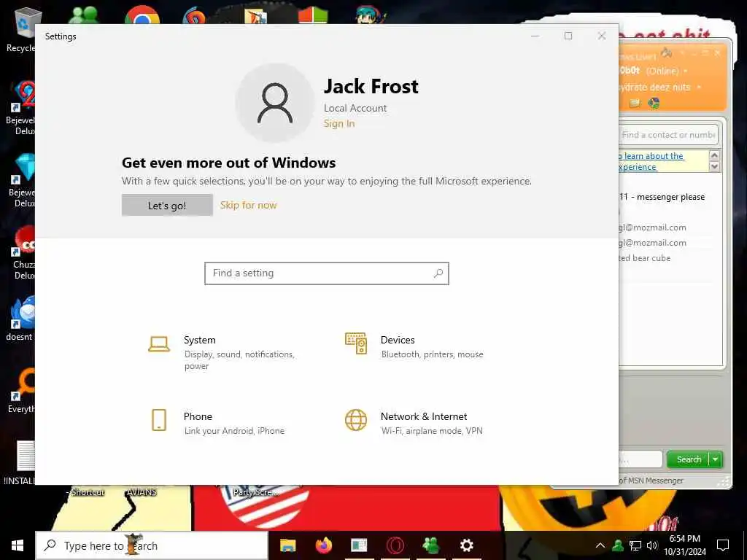Open the Online status dropdown in Messenger

click(x=686, y=71)
